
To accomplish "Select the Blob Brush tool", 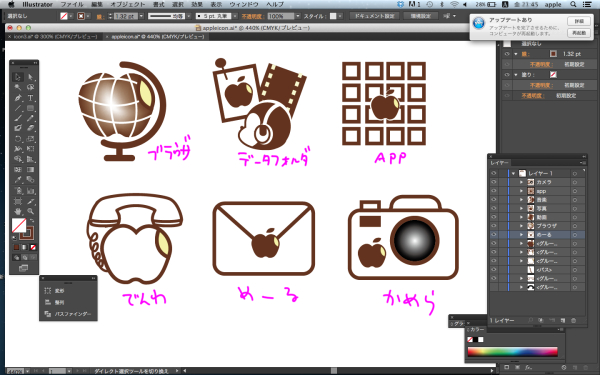I will (x=18, y=128).
